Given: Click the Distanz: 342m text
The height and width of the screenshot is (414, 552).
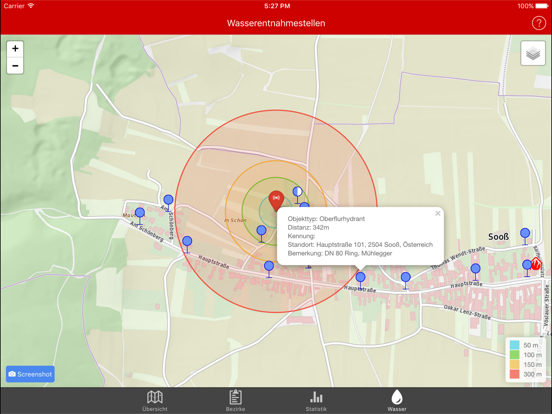Looking at the screenshot, I should coord(308,227).
